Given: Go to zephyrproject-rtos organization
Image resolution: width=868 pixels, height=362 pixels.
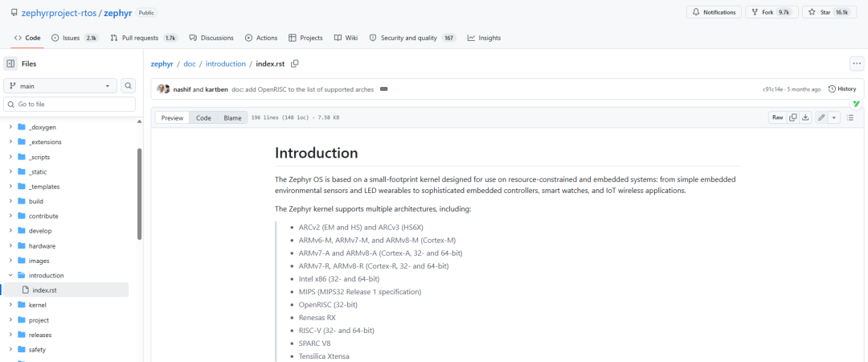Looking at the screenshot, I should tap(59, 12).
